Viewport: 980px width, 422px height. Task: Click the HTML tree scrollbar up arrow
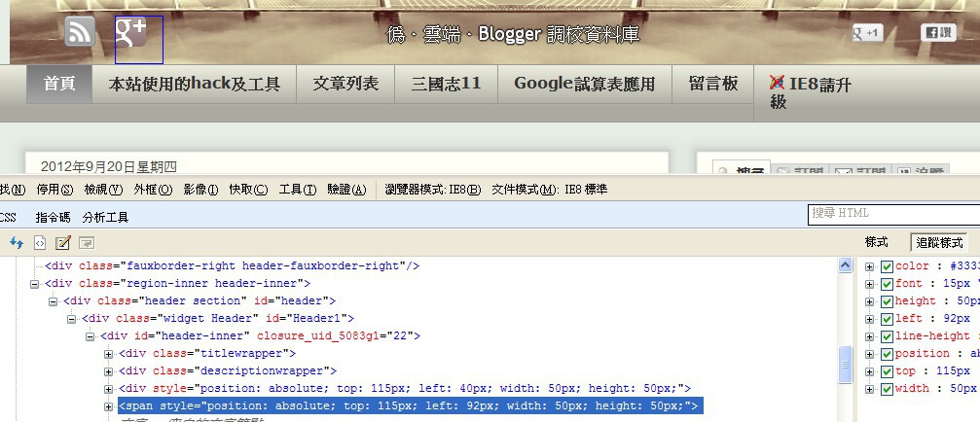(845, 265)
